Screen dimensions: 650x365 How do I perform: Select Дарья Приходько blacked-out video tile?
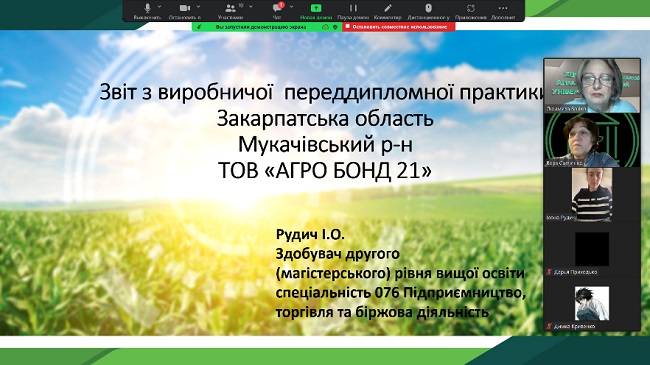tap(592, 249)
